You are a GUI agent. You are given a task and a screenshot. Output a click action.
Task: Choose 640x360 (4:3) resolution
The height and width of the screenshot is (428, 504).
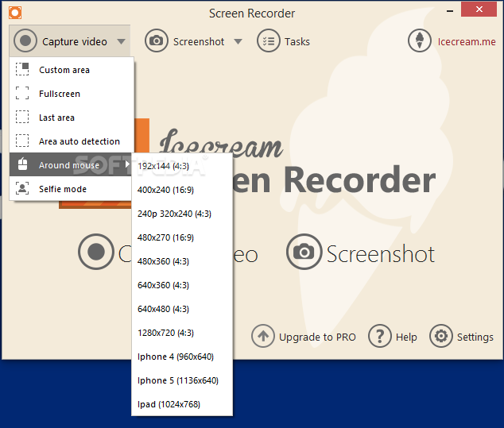click(182, 285)
